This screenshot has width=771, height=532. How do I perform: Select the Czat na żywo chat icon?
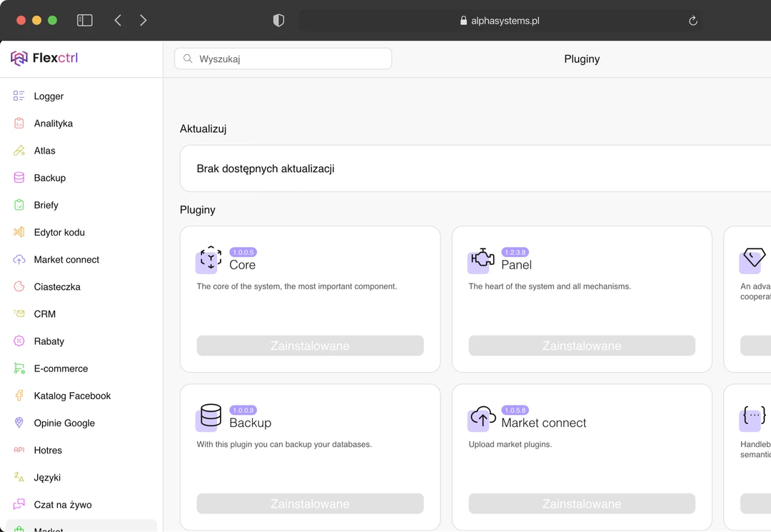(x=19, y=504)
